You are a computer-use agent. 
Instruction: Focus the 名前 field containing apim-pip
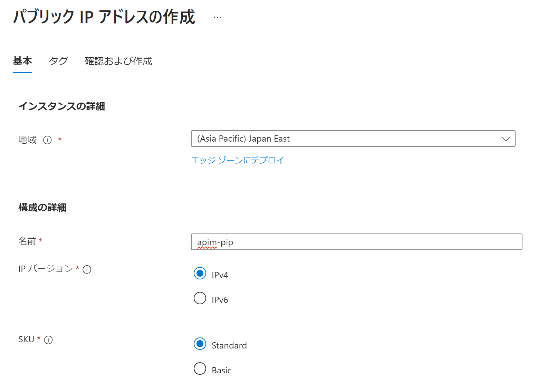(x=356, y=242)
